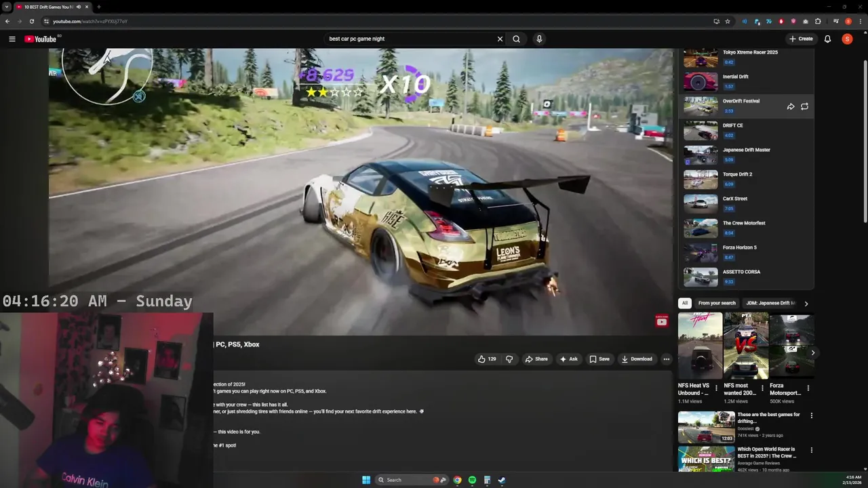Mute the tab via speaker icon
This screenshot has width=868, height=488.
pyautogui.click(x=79, y=7)
